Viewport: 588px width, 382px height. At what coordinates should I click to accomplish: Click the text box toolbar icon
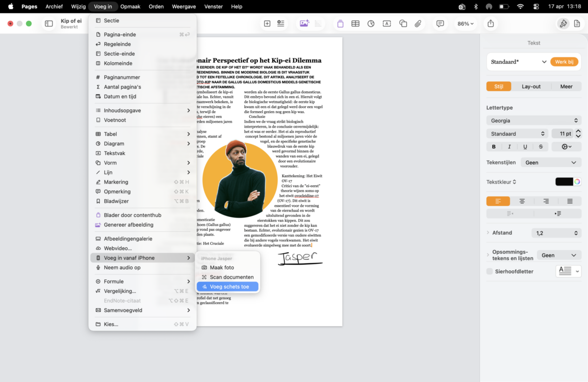click(387, 24)
